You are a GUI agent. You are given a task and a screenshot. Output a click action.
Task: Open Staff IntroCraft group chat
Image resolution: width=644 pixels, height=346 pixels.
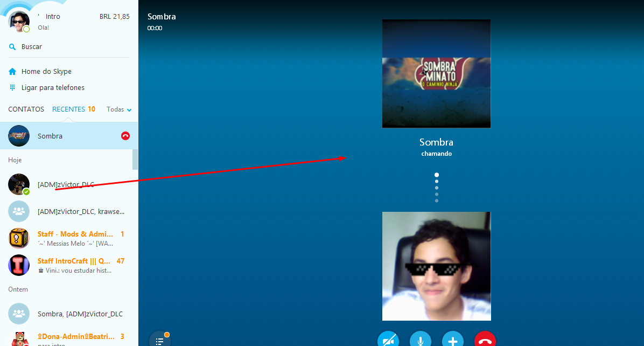click(69, 265)
